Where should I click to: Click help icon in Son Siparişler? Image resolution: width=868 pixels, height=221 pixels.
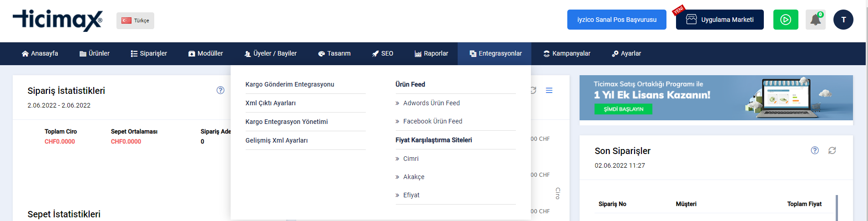(x=815, y=150)
